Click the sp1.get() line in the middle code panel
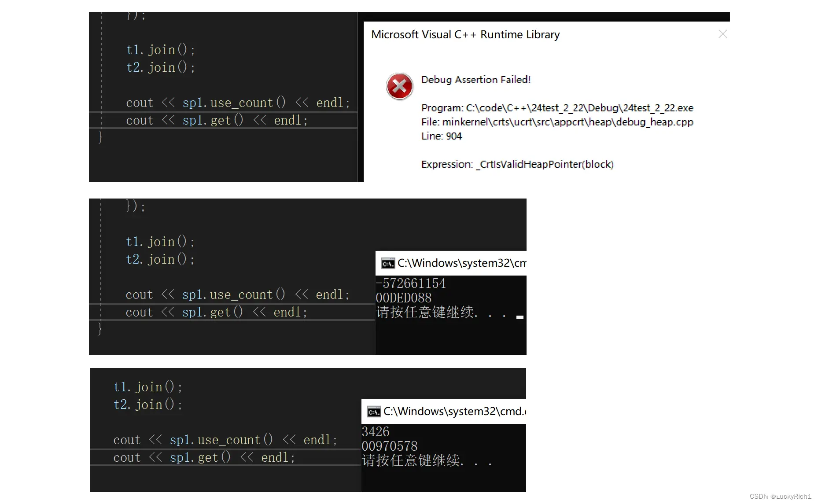Image resolution: width=818 pixels, height=504 pixels. tap(216, 312)
